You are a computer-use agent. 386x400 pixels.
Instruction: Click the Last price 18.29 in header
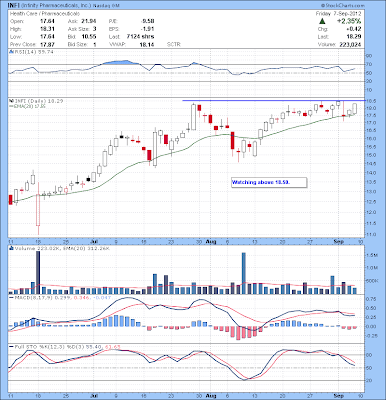pos(354,37)
